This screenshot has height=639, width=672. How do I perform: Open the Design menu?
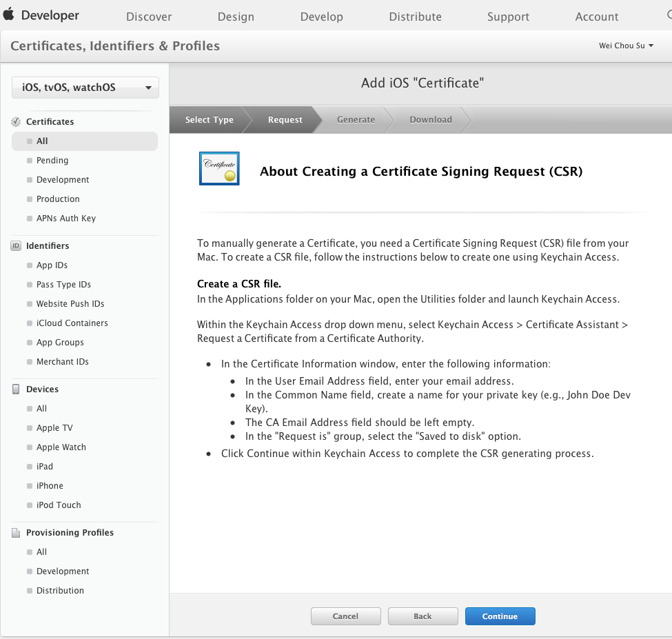pos(236,17)
